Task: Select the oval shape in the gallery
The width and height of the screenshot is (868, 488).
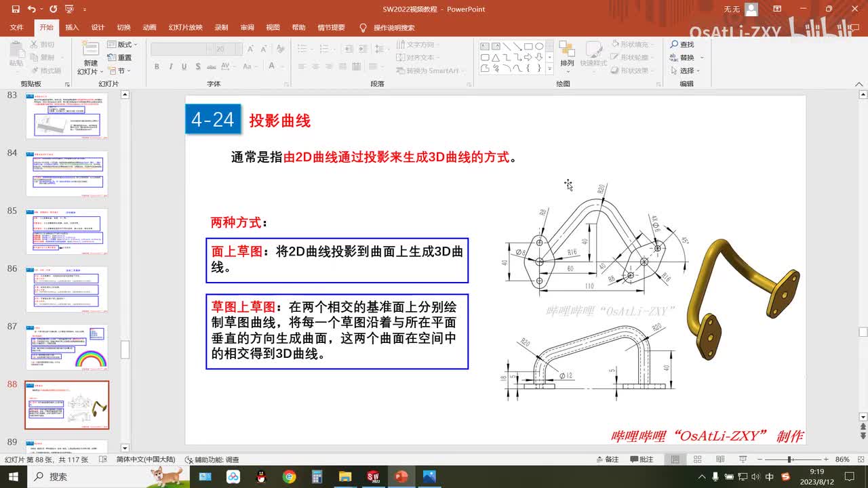Action: click(539, 47)
